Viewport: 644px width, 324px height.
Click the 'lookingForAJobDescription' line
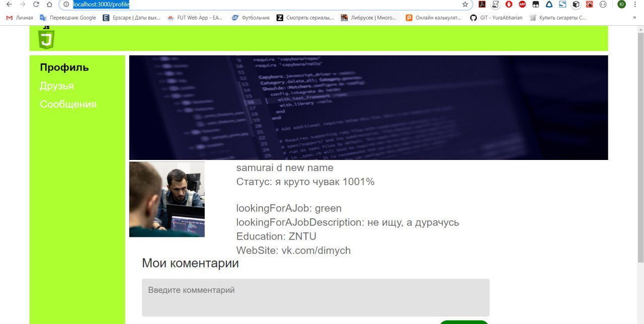348,222
